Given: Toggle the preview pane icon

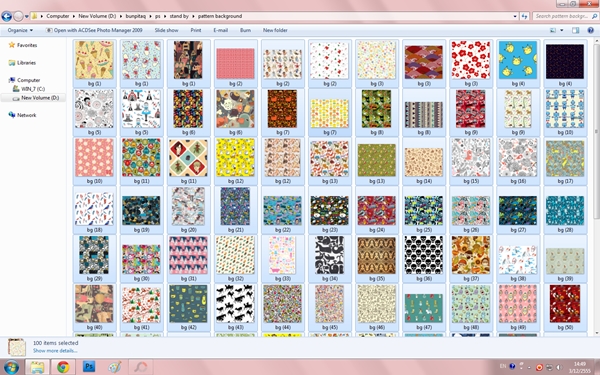Looking at the screenshot, I should (x=576, y=30).
